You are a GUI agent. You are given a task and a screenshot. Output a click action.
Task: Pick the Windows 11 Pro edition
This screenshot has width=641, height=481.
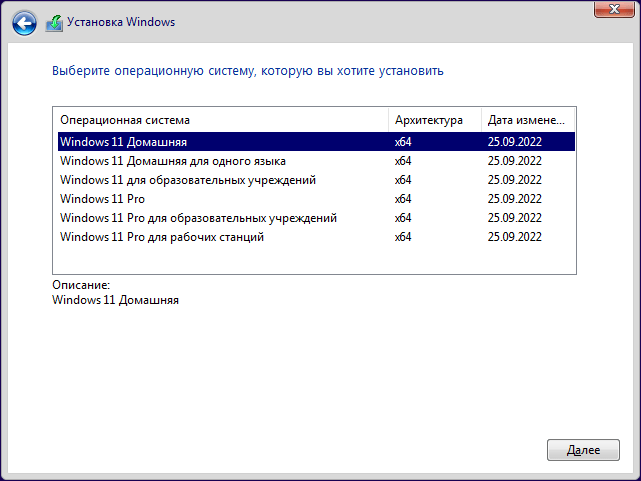click(x=103, y=199)
